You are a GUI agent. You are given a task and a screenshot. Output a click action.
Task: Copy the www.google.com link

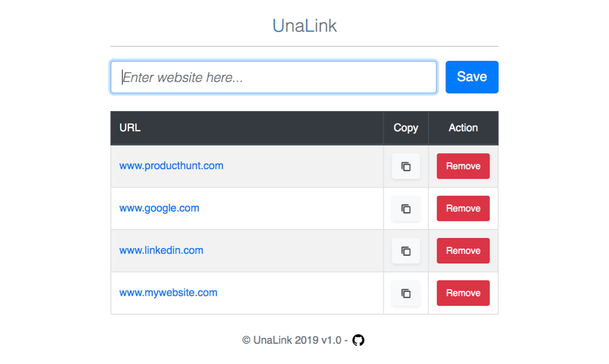click(406, 208)
